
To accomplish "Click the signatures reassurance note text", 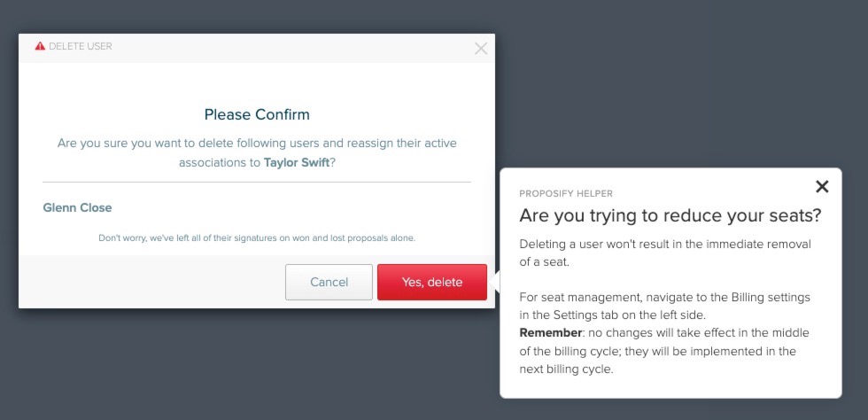I will pos(257,238).
